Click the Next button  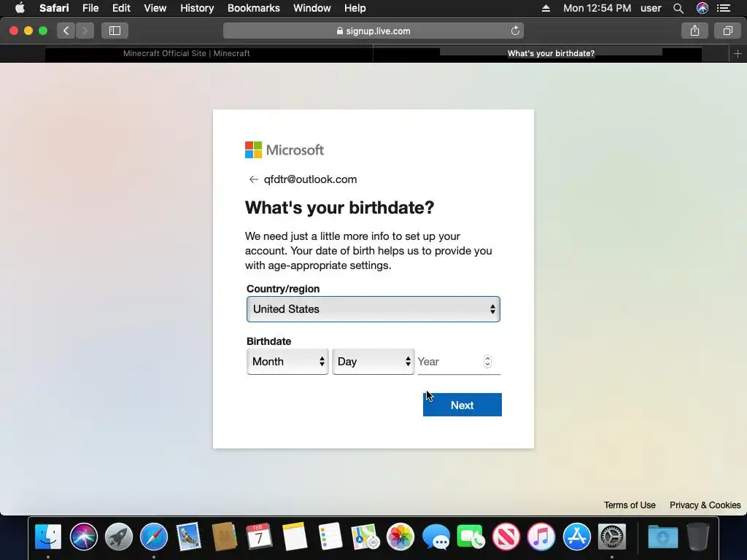tap(462, 405)
